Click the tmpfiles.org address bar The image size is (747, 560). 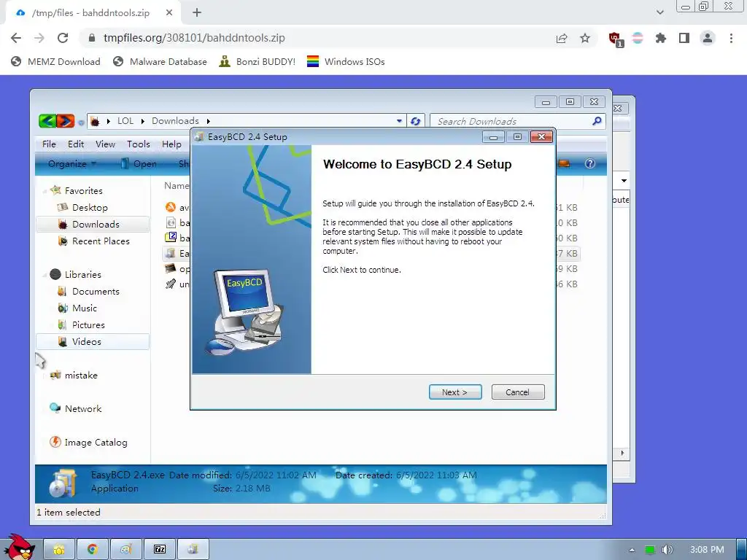[314, 38]
